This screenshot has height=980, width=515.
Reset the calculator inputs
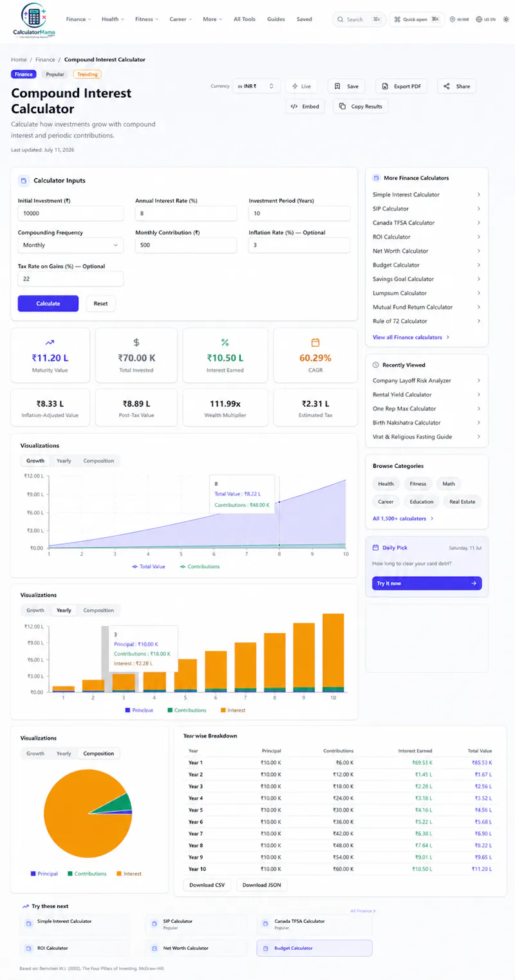[x=101, y=304]
